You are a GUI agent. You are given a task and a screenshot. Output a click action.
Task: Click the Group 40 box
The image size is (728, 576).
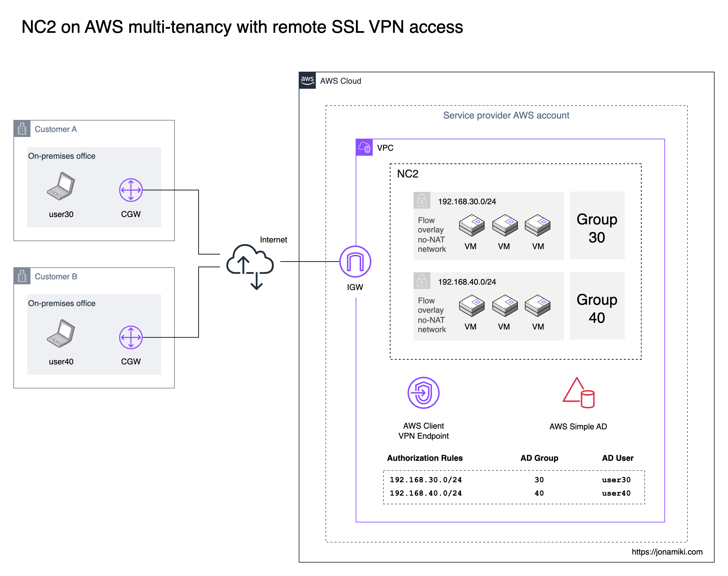tap(597, 306)
